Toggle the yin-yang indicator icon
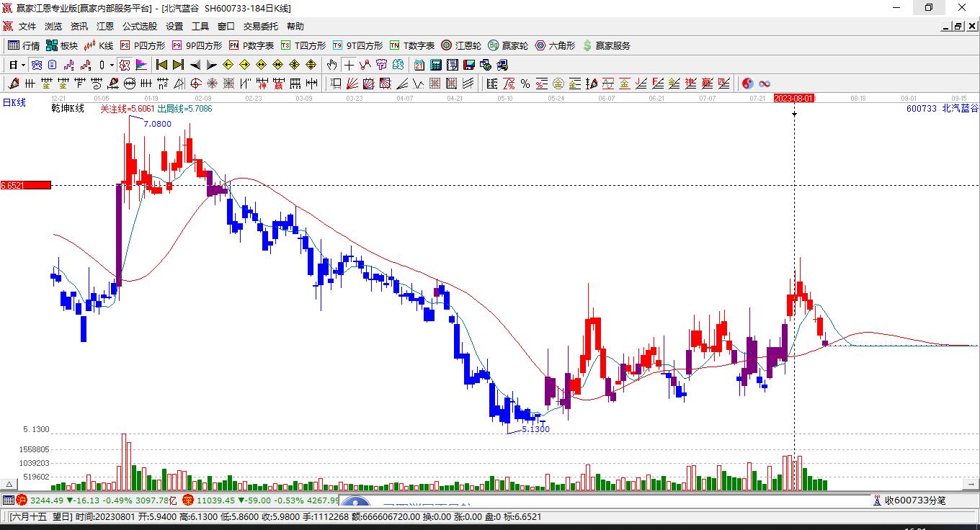 coord(748,84)
